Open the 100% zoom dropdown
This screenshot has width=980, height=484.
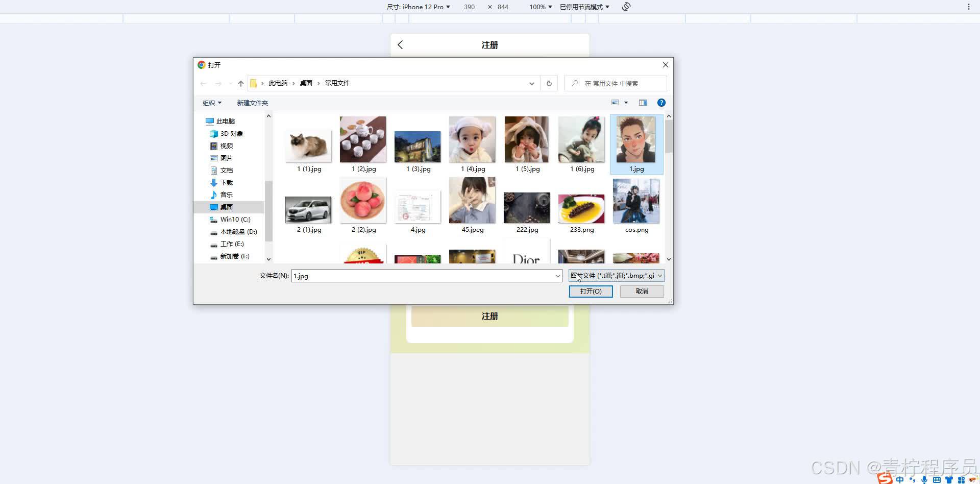(x=540, y=7)
